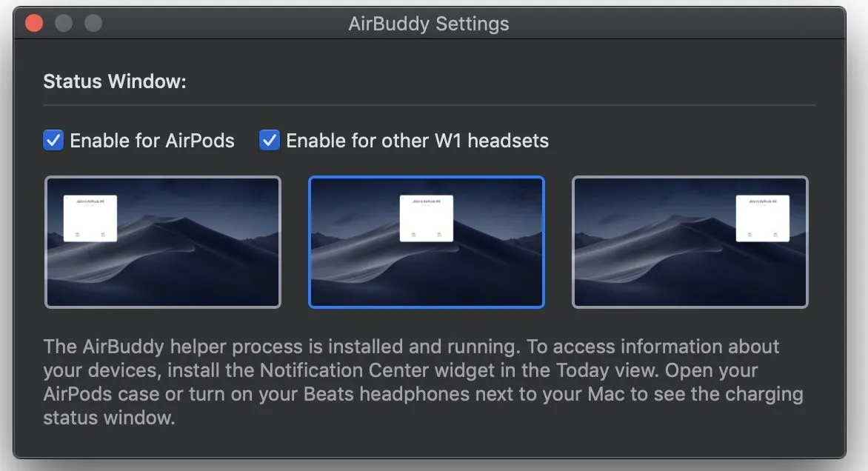Click the AirBuddy Settings title bar
The width and height of the screenshot is (868, 471).
pos(430,23)
